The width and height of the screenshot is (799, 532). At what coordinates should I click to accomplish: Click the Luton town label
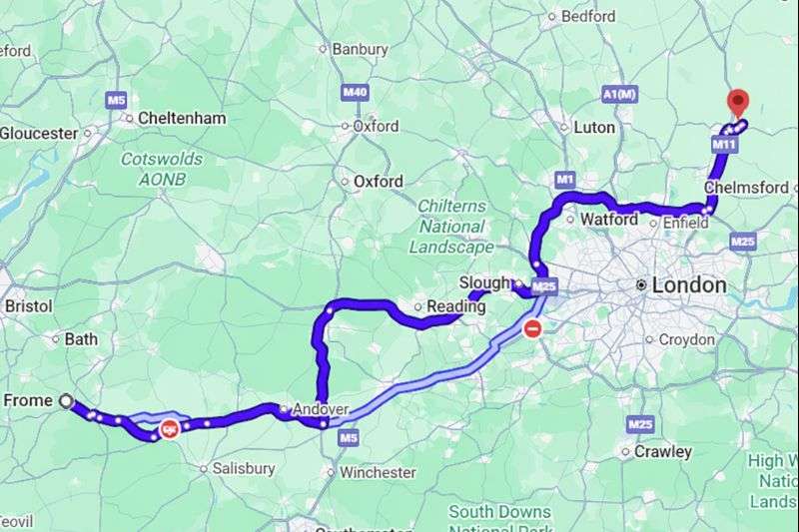[594, 128]
